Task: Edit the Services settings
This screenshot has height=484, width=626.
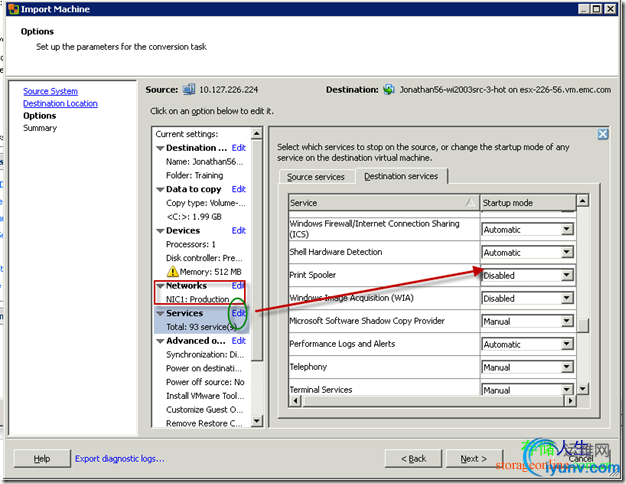Action: click(238, 313)
